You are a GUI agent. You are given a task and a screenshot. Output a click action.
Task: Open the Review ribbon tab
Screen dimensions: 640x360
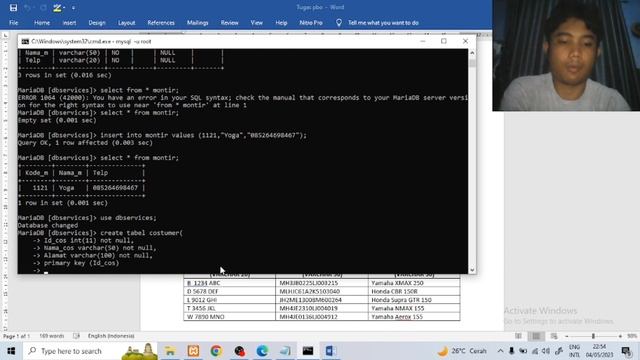coord(229,23)
